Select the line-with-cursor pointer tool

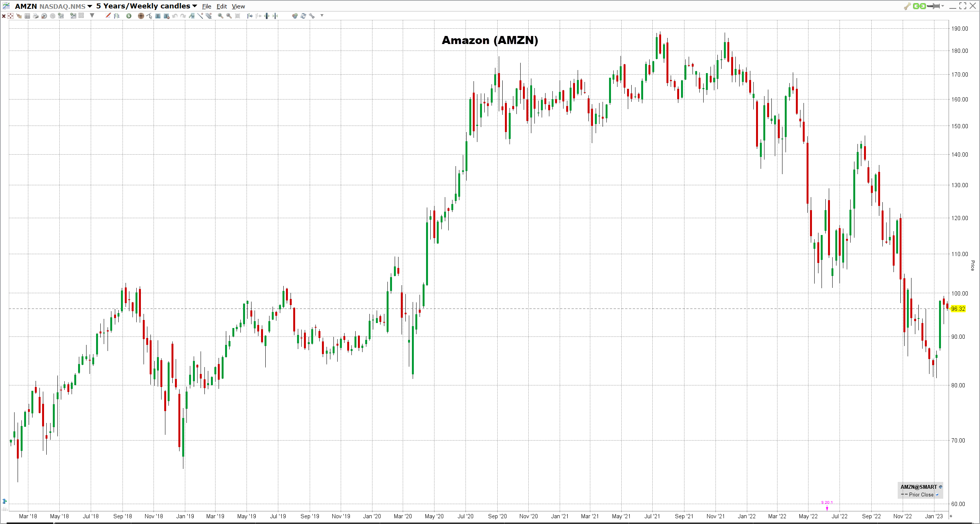(149, 16)
